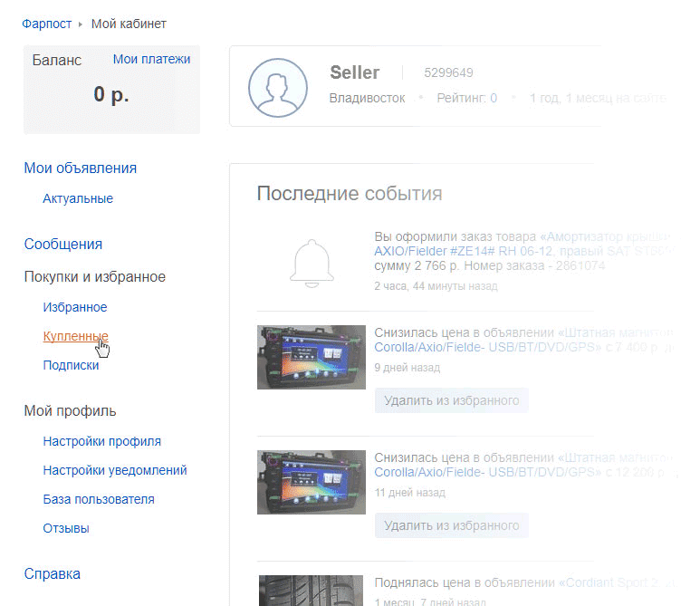The image size is (700, 606).
Task: Click the tire thumbnail for the Cordiant listing
Action: pos(312,590)
